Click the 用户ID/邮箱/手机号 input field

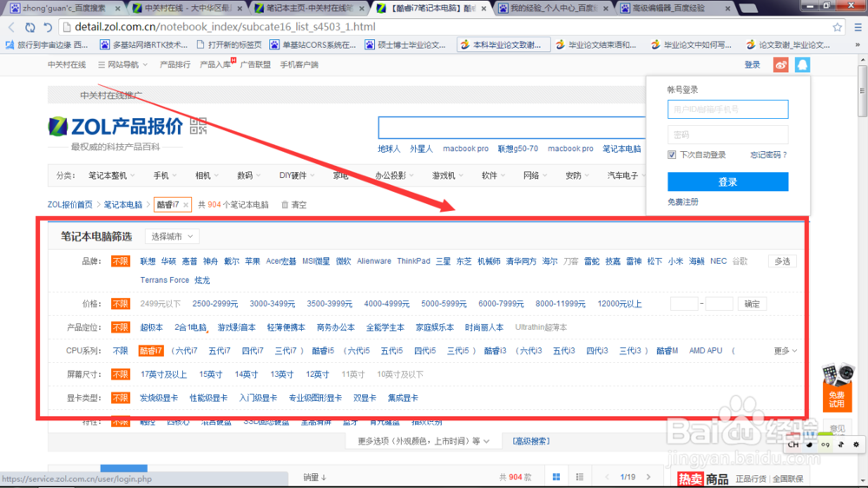coord(727,109)
